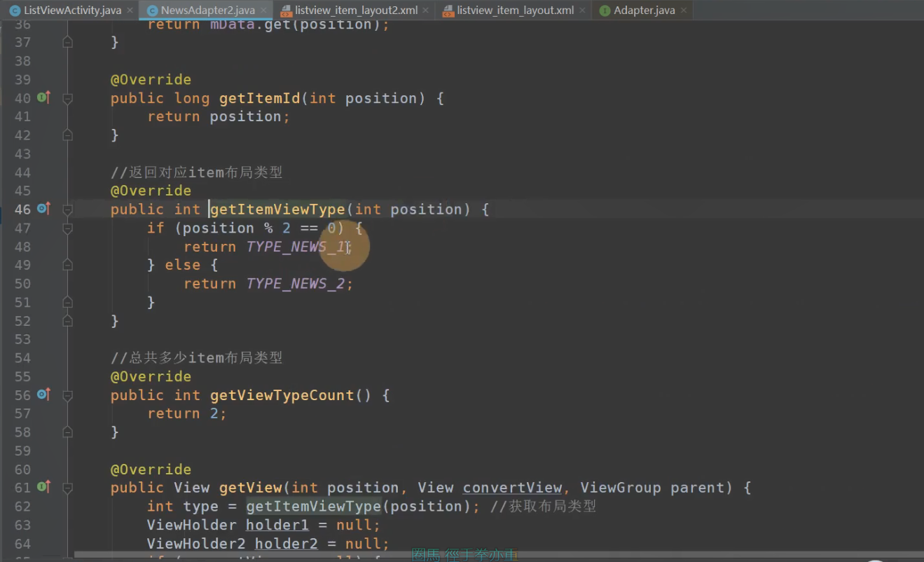This screenshot has height=562, width=924.
Task: Collapse the getItemViewType method at line 46
Action: [x=67, y=210]
